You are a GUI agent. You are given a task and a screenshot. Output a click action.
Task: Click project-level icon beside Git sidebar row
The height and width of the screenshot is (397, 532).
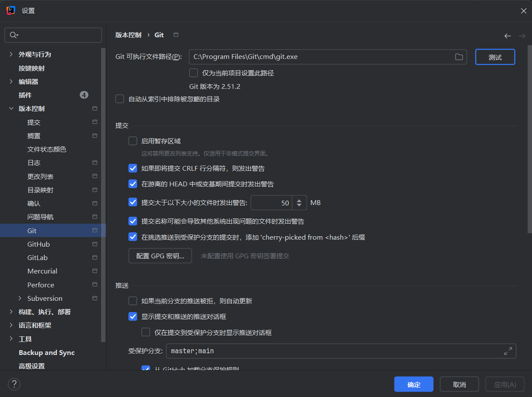[95, 231]
